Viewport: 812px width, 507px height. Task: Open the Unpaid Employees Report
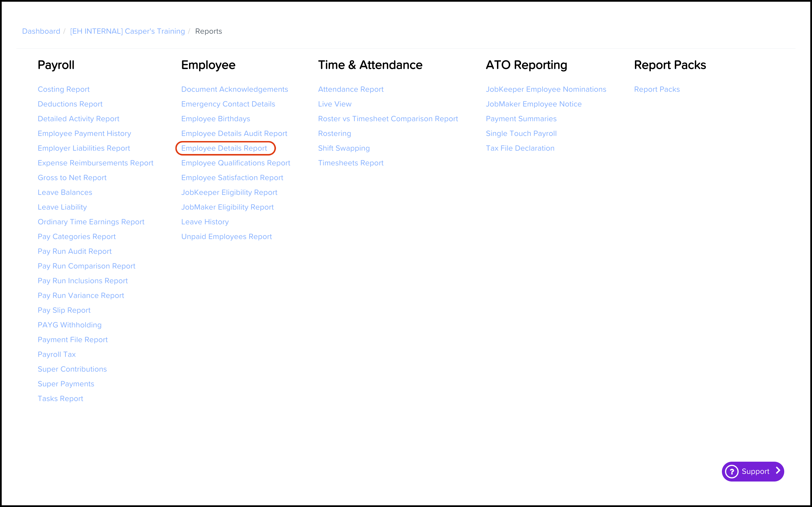(226, 237)
